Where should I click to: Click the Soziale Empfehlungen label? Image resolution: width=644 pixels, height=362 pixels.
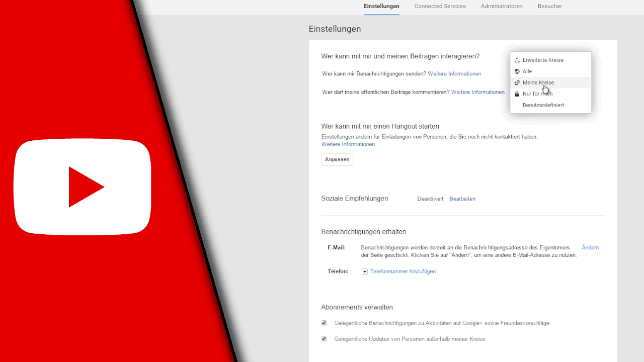coord(355,199)
